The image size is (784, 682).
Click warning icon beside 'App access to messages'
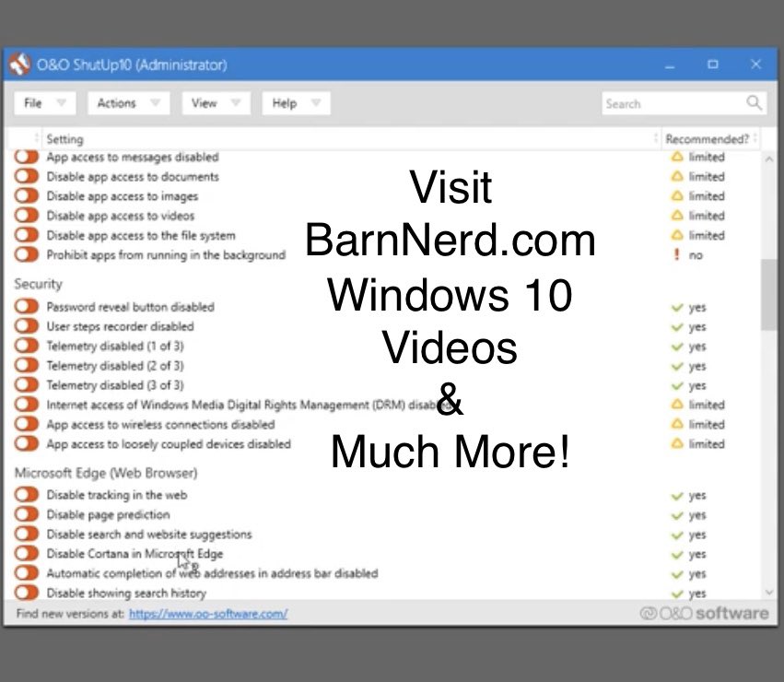click(677, 157)
